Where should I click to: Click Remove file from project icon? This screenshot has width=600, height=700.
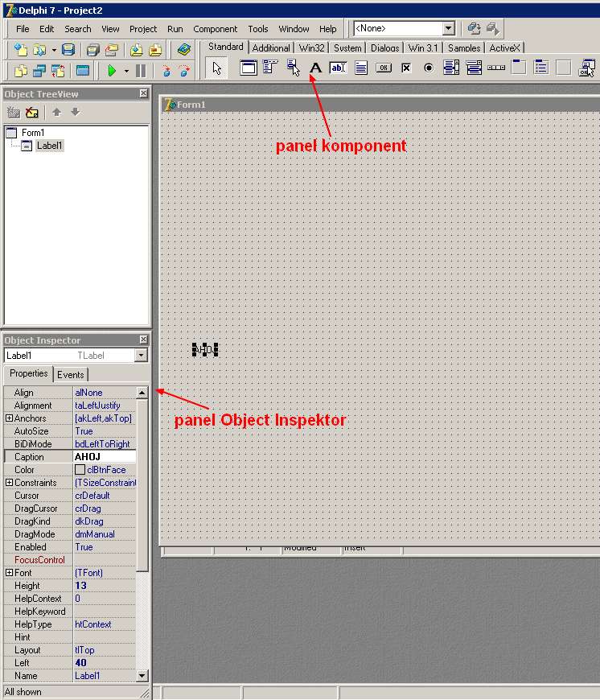tap(155, 49)
